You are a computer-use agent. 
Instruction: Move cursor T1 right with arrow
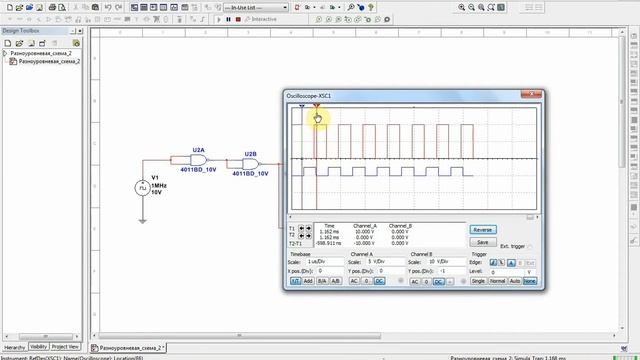coord(309,229)
